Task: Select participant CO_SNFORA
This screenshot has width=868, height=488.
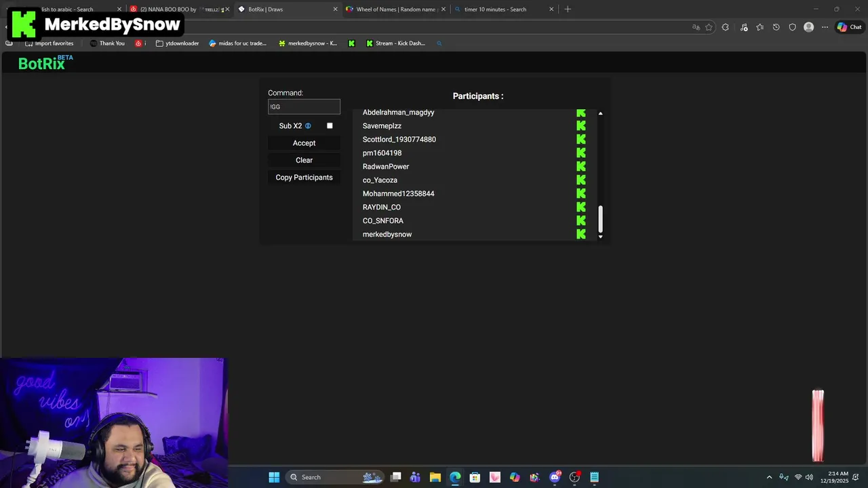Action: pyautogui.click(x=383, y=221)
